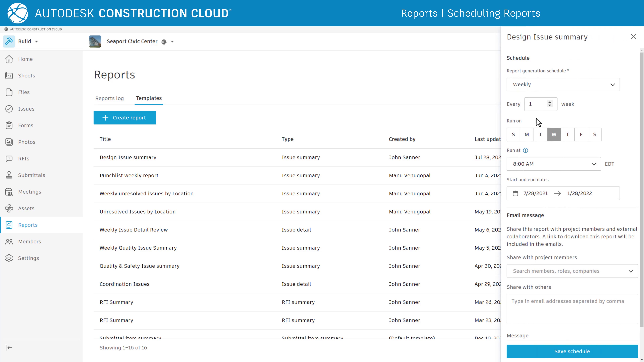Select Monday in Run on days
Image resolution: width=644 pixels, height=362 pixels.
[527, 134]
